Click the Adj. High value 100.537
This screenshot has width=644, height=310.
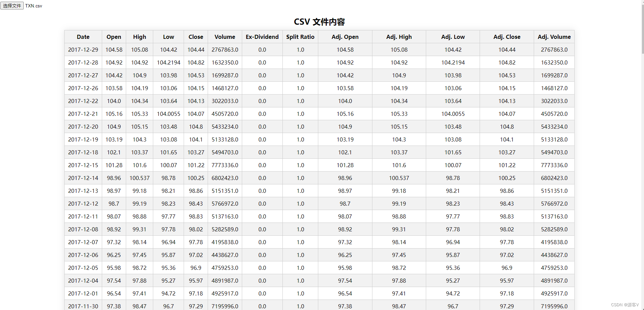(x=399, y=178)
